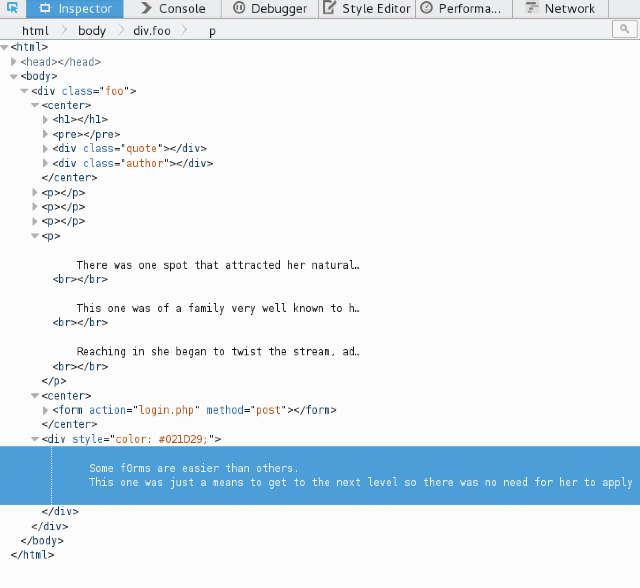Click the 'quote' class attribute value

[141, 149]
